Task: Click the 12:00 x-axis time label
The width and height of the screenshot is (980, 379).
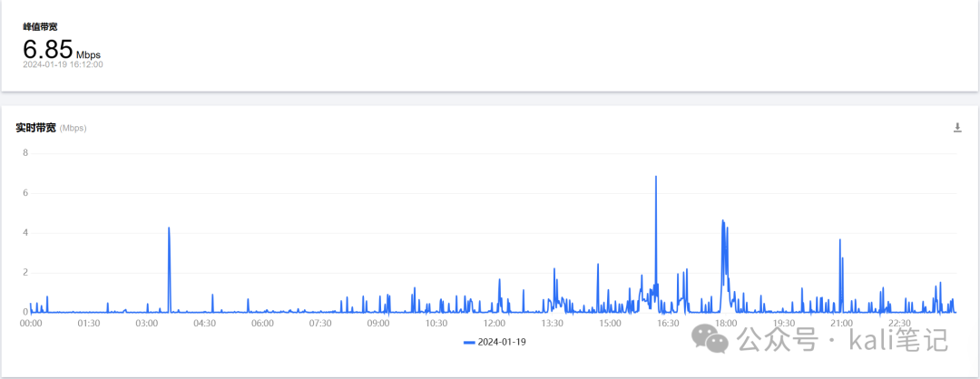Action: [495, 324]
